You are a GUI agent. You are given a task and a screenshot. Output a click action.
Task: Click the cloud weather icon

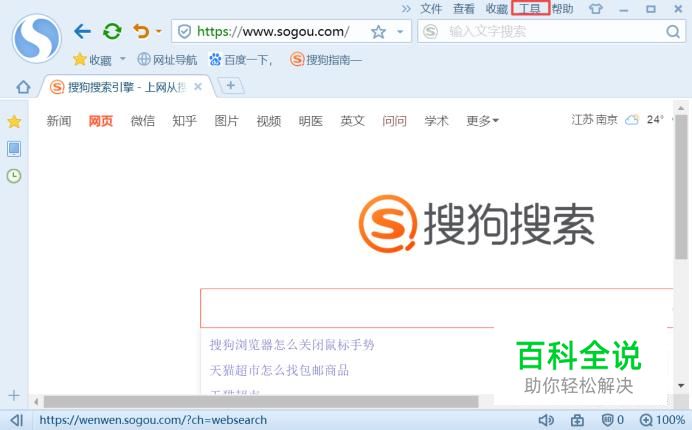pos(632,120)
